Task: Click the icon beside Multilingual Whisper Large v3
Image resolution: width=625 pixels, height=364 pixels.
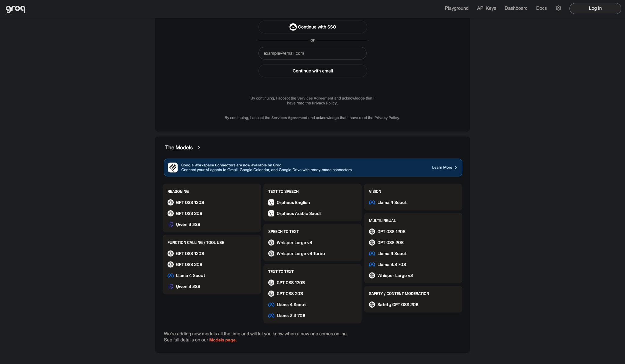Action: coord(372,276)
